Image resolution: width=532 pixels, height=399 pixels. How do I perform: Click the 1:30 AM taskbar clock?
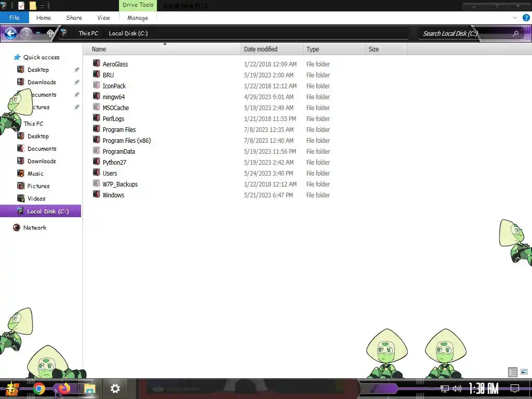tap(484, 389)
